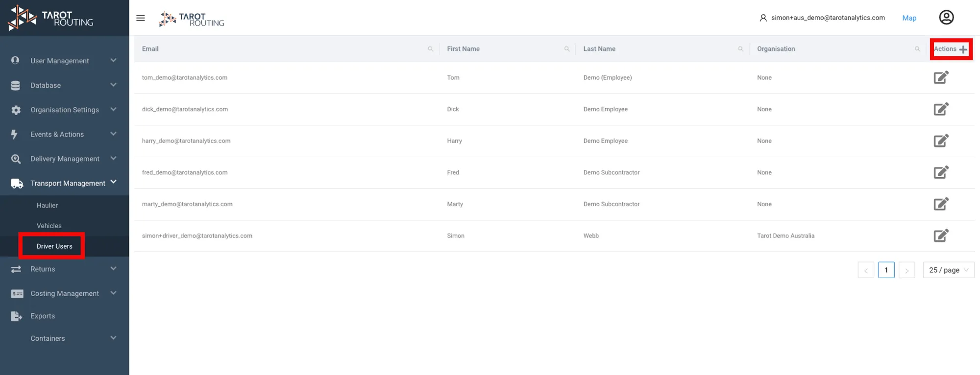
Task: Collapse the Transport Management menu
Action: [64, 183]
